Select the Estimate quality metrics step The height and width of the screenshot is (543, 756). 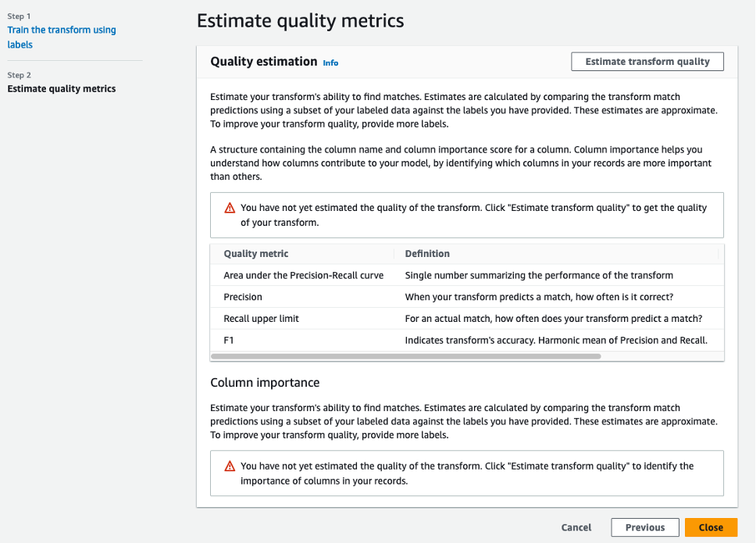[61, 89]
